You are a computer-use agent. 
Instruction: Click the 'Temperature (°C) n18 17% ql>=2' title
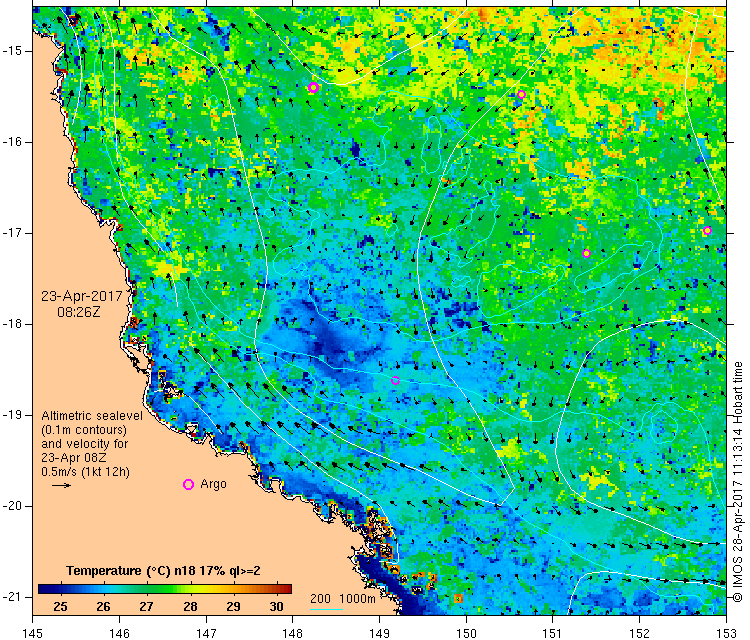coord(163,571)
